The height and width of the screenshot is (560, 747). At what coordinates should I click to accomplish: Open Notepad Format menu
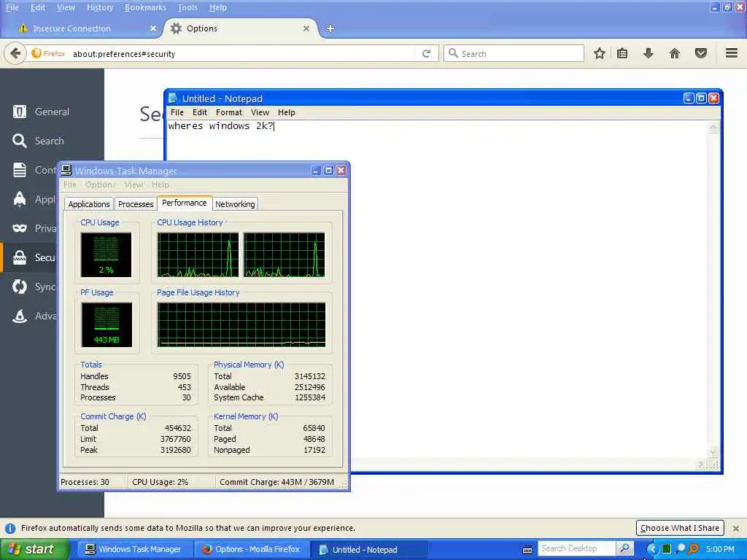(228, 112)
